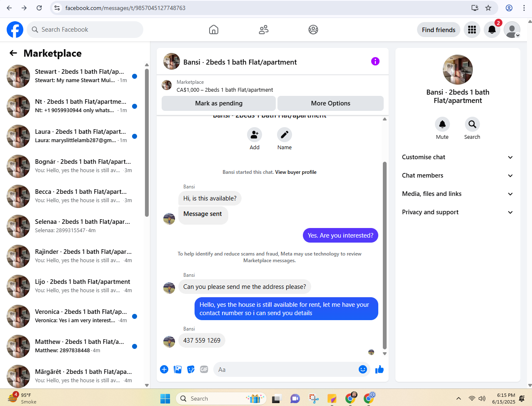Click listing thumbnail in chat header
532x406 pixels.
[x=172, y=61]
